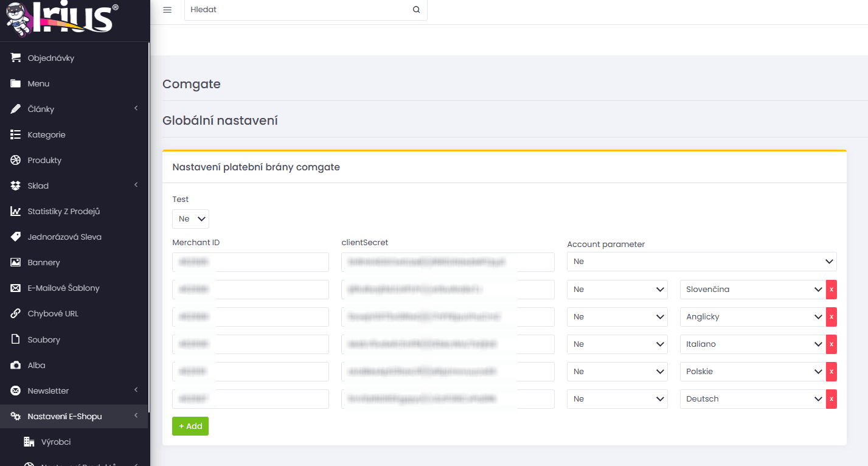
Task: Open account dropdown in Anglicky row
Action: click(x=617, y=317)
